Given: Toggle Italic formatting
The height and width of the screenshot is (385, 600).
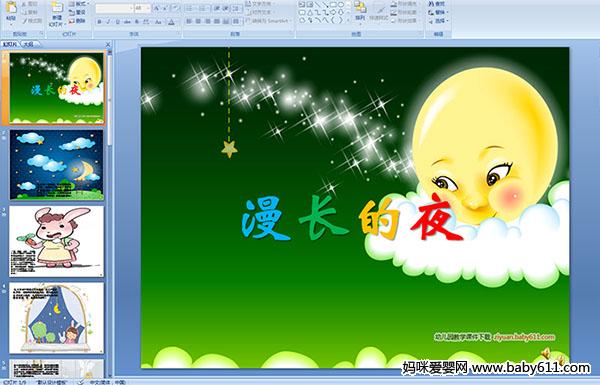Looking at the screenshot, I should point(108,22).
